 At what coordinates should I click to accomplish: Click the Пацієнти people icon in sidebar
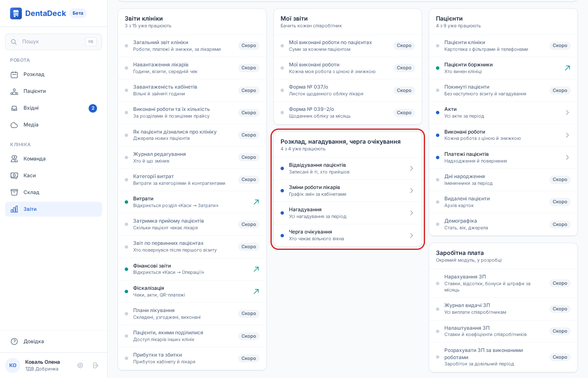click(14, 92)
